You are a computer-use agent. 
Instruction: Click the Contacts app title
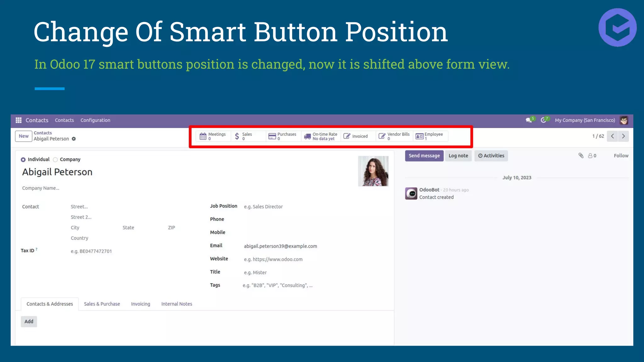[37, 120]
